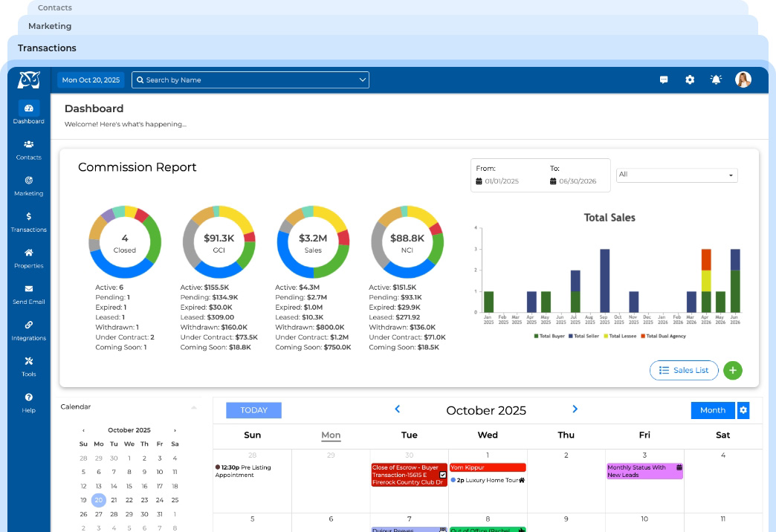This screenshot has height=532, width=776.
Task: Open notifications via the bell icon
Action: point(715,79)
